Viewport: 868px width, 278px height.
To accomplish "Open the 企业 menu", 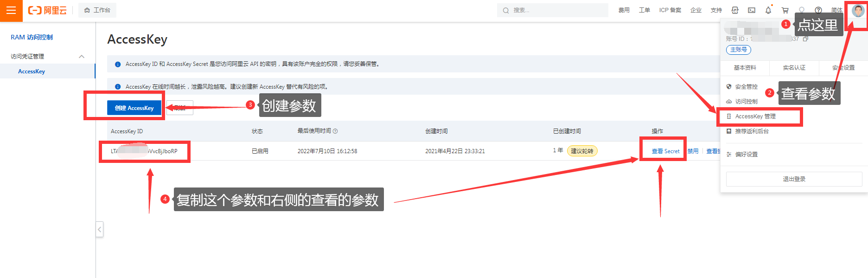I will (696, 10).
